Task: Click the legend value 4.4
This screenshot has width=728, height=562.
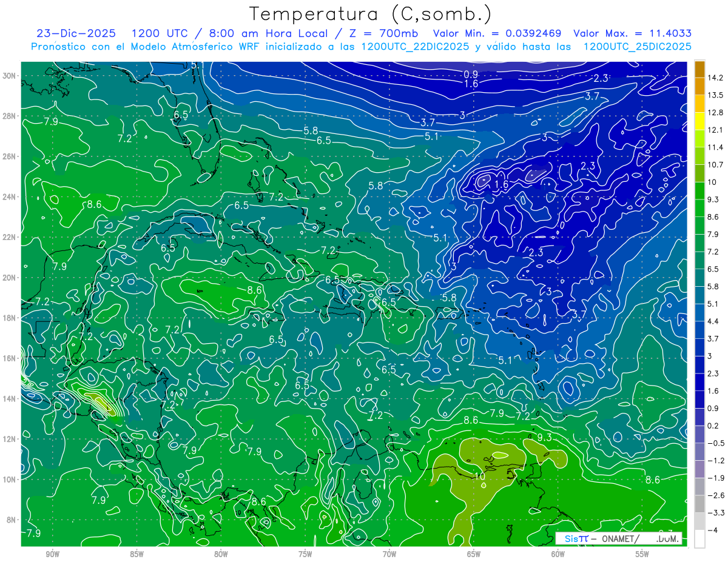Action: (x=714, y=321)
